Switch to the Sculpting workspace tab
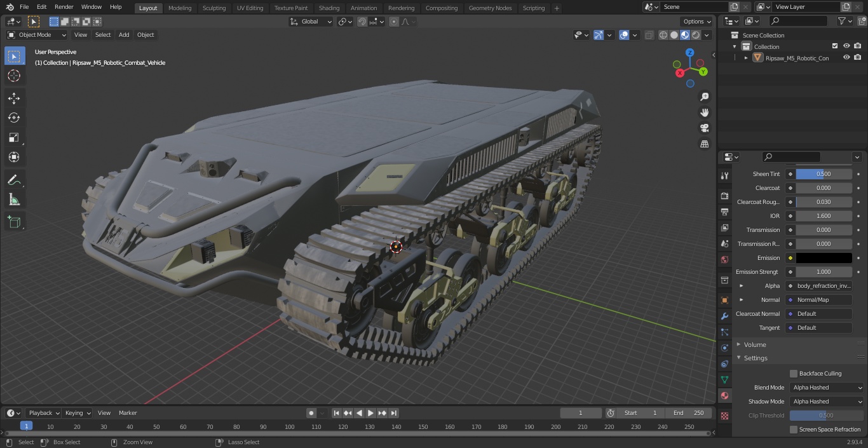This screenshot has height=448, width=868. [x=214, y=8]
